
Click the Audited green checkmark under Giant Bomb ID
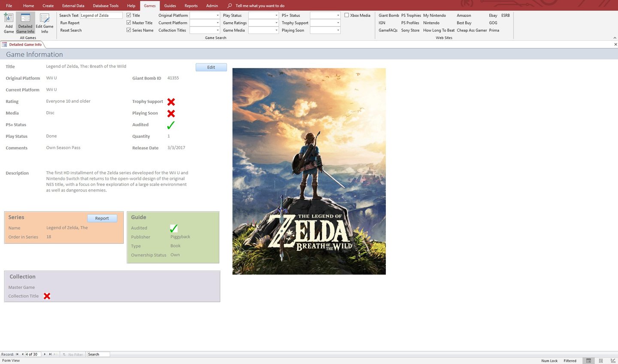[x=171, y=125]
